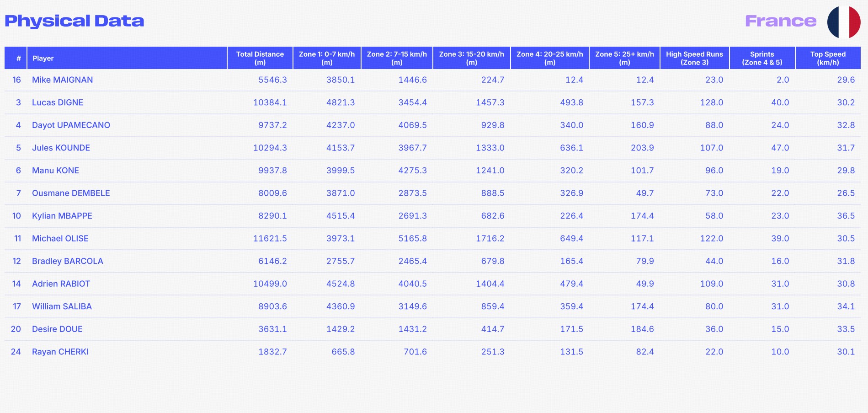Click Zone 3: 15-20 km/h header
Viewport: 868px width, 413px height.
click(472, 58)
